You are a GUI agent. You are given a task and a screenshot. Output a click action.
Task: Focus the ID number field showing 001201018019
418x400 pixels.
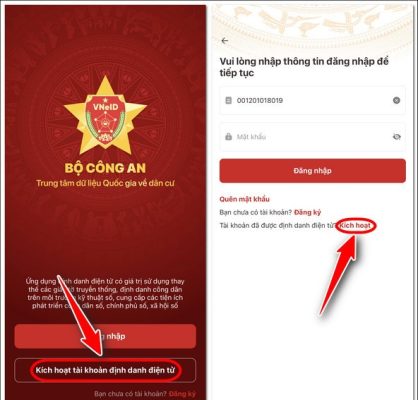point(312,100)
